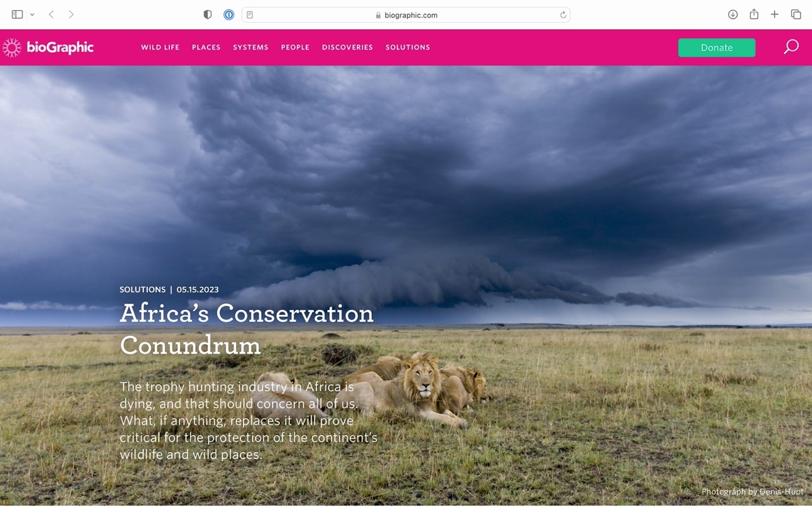812x508 pixels.
Task: Click the privacy shield icon
Action: coord(207,15)
